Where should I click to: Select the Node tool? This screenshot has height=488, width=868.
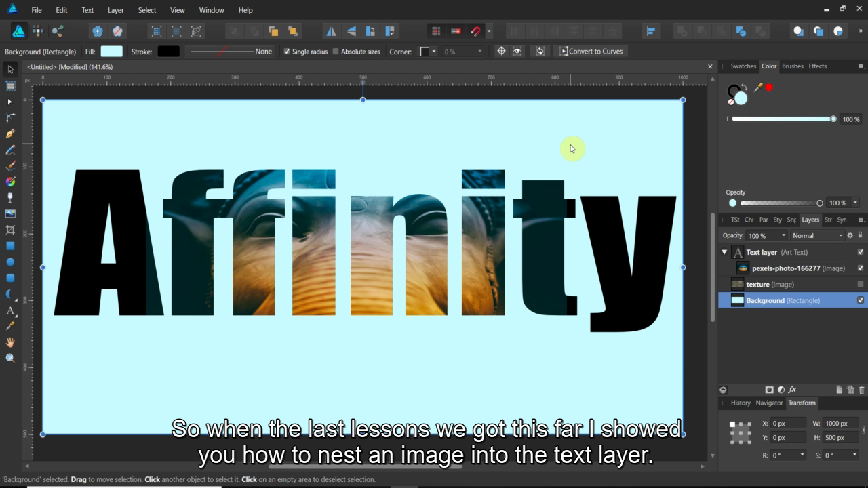pyautogui.click(x=10, y=102)
